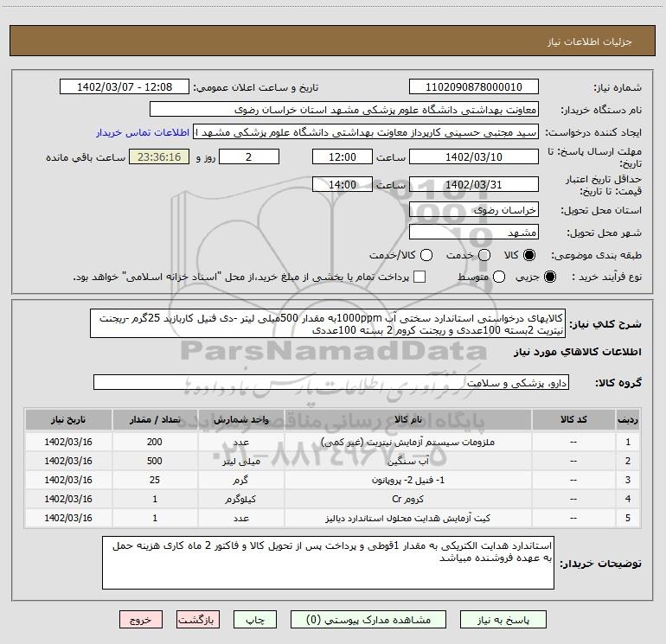Click unit کیلوگرم cell
The height and width of the screenshot is (644, 666).
coord(240,499)
